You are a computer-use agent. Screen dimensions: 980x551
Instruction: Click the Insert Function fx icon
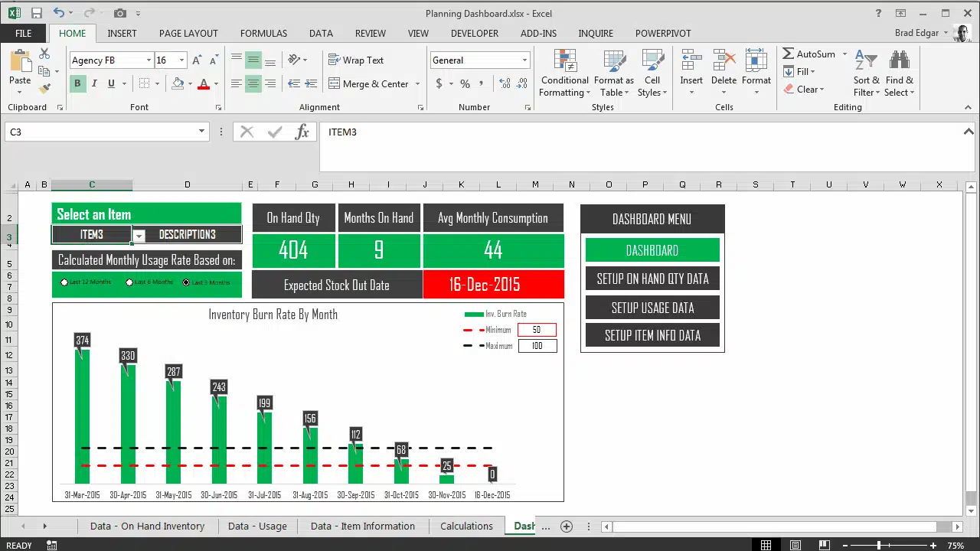point(302,132)
